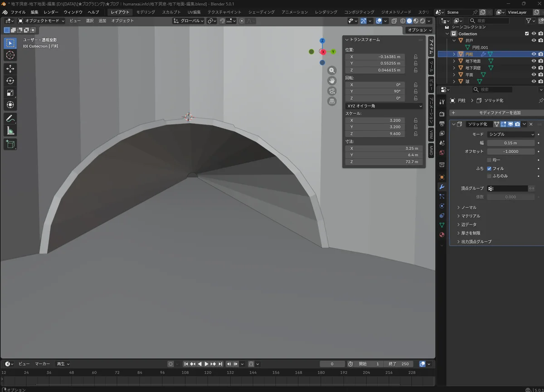The width and height of the screenshot is (544, 392).
Task: Select the Move tool in the toolbar
Action: [10, 69]
